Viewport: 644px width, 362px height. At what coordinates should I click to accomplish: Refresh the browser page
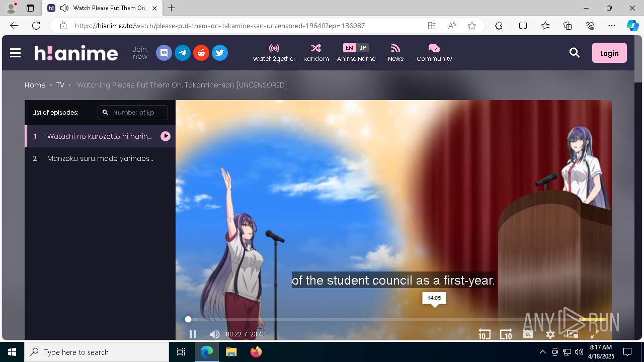36,26
